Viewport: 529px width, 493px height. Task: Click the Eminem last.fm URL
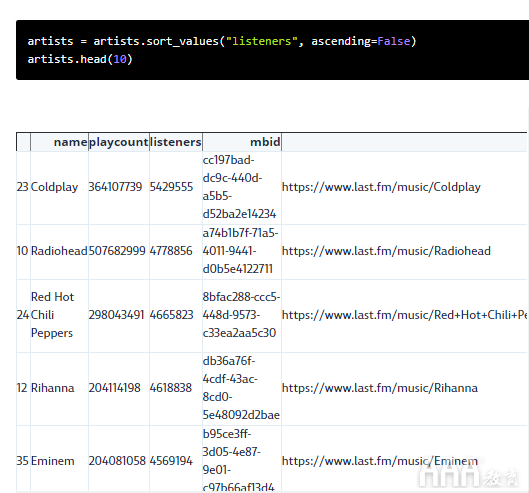380,461
